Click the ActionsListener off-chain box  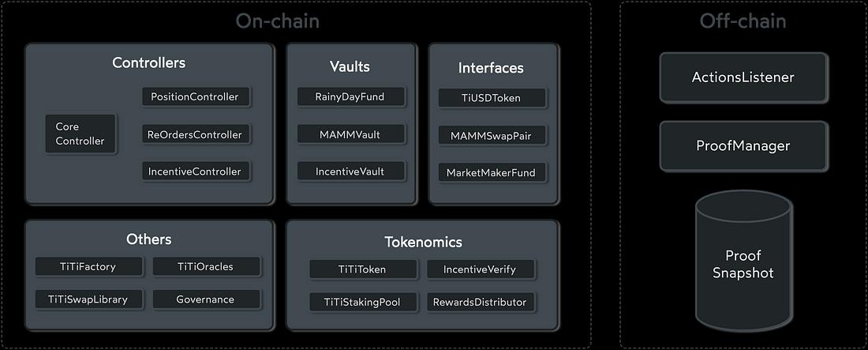[743, 77]
